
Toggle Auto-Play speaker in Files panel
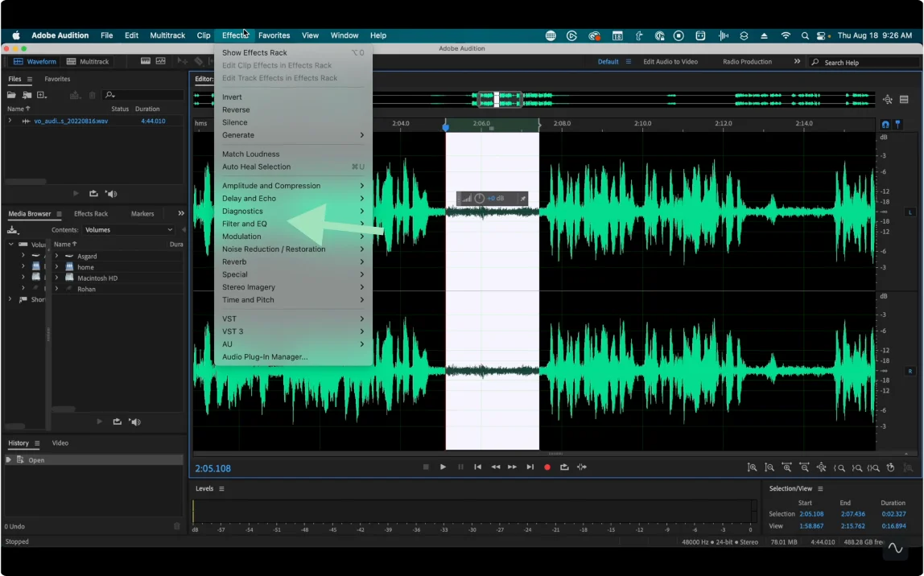coord(111,194)
